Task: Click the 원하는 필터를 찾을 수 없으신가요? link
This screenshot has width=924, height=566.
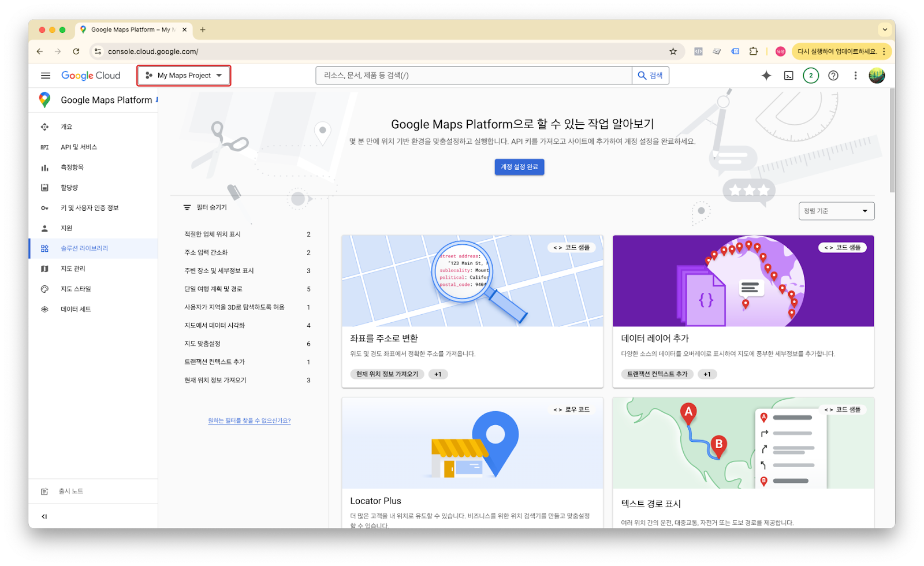Action: click(x=249, y=421)
